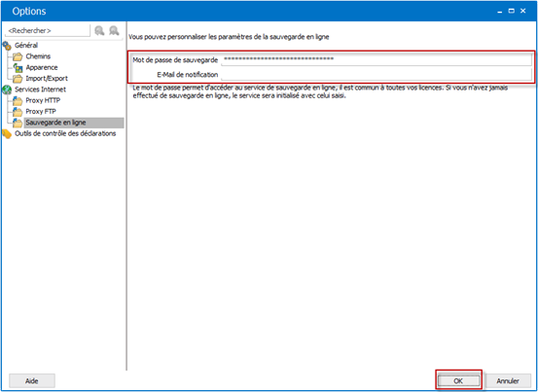Click the Import/Export folder icon
The width and height of the screenshot is (538, 392).
(x=18, y=79)
